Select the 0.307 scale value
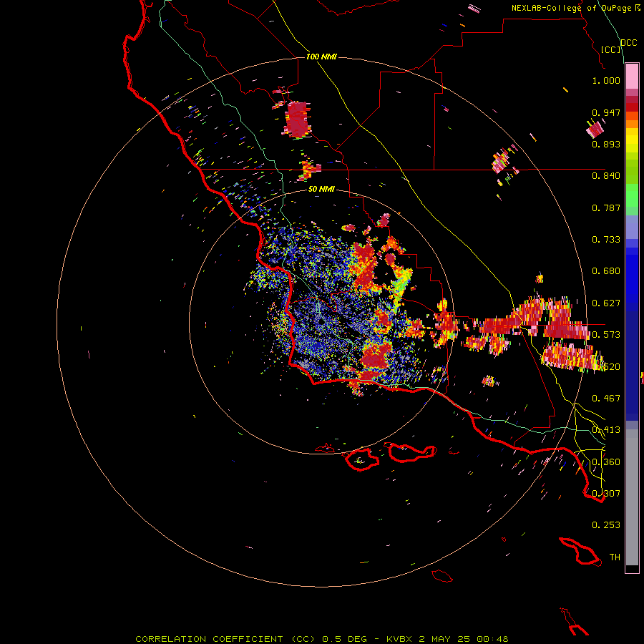Screen dimensions: 644x644 pyautogui.click(x=606, y=493)
